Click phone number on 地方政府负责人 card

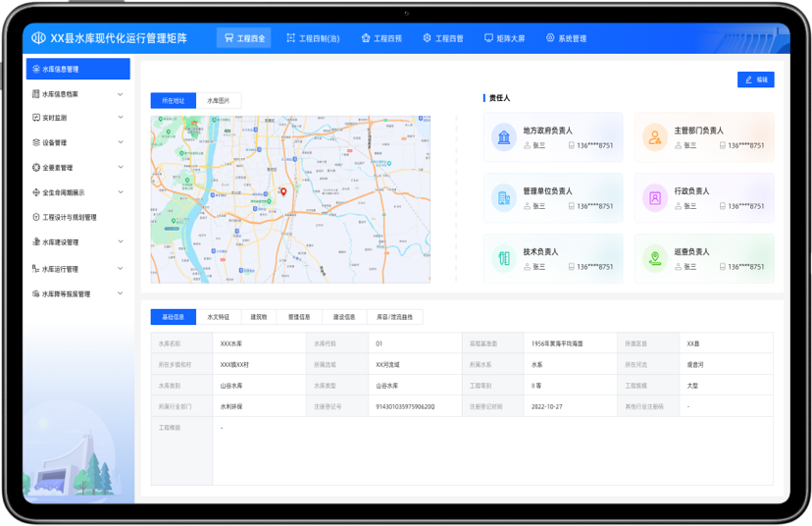click(x=595, y=145)
